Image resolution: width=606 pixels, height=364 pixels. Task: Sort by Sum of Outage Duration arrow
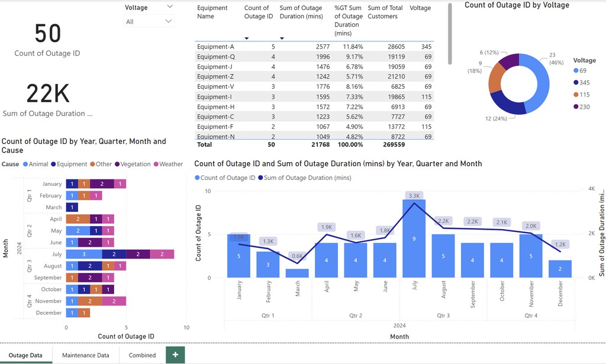[282, 38]
